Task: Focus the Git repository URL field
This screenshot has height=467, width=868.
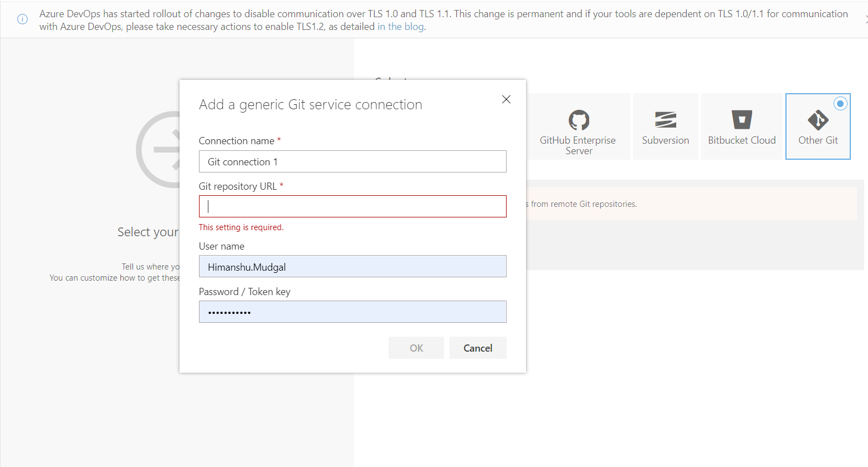Action: coord(353,206)
